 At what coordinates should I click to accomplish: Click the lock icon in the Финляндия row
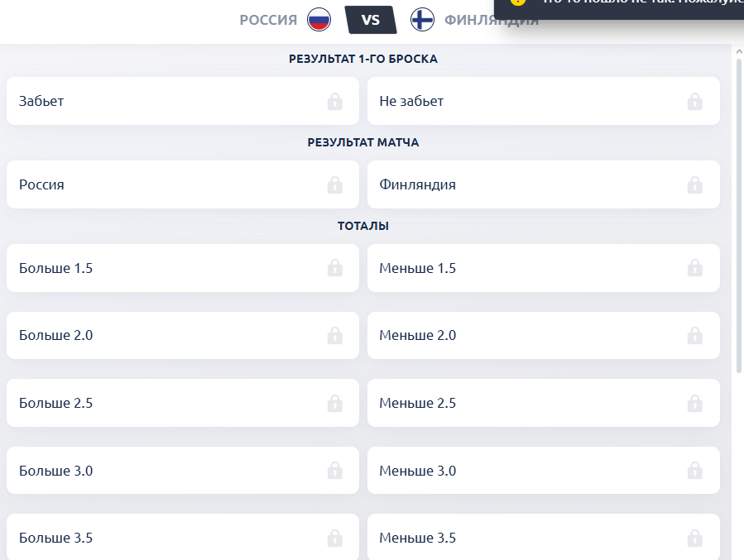pos(694,185)
